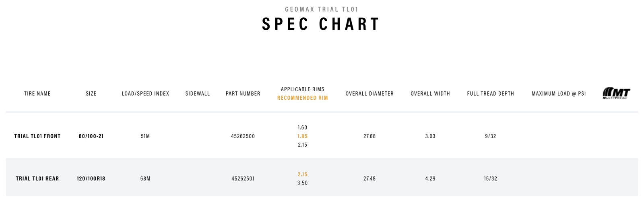The height and width of the screenshot is (201, 644).
Task: Click the 68M load/speed index value
Action: tap(146, 178)
